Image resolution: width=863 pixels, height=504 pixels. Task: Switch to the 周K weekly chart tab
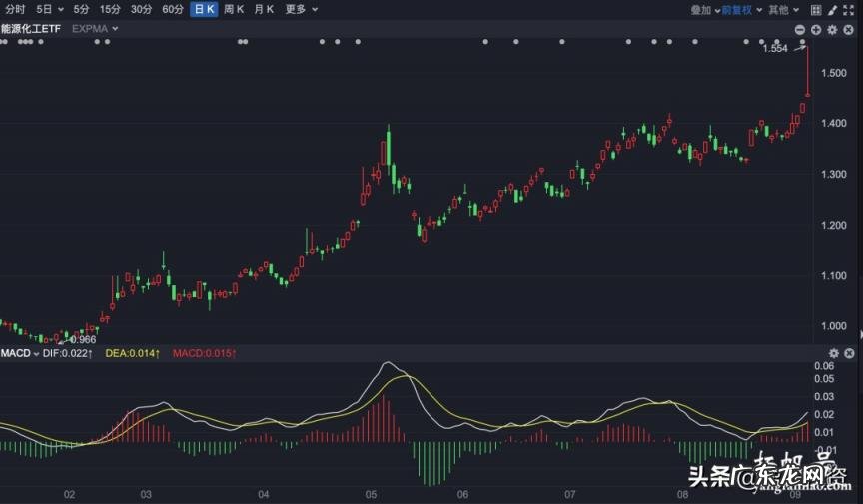234,9
